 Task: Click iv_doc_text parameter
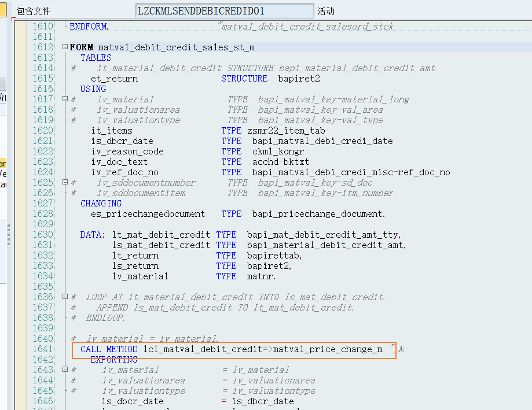click(x=119, y=162)
